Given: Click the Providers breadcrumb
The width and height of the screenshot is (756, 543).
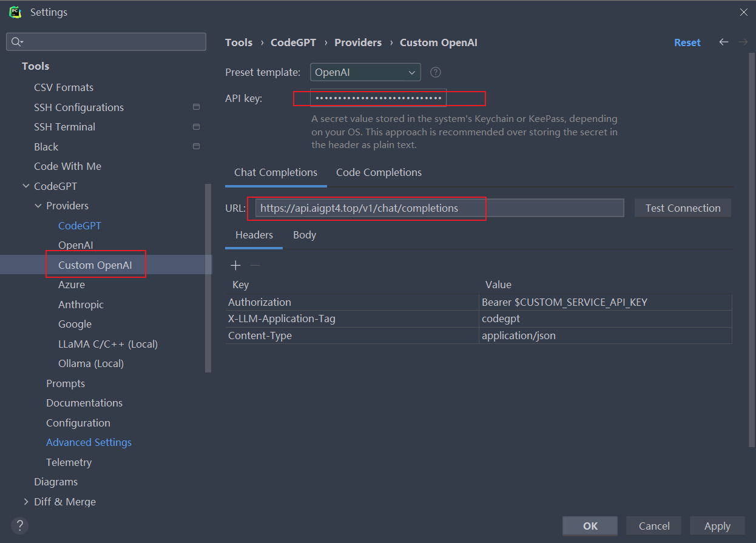Looking at the screenshot, I should tap(358, 42).
